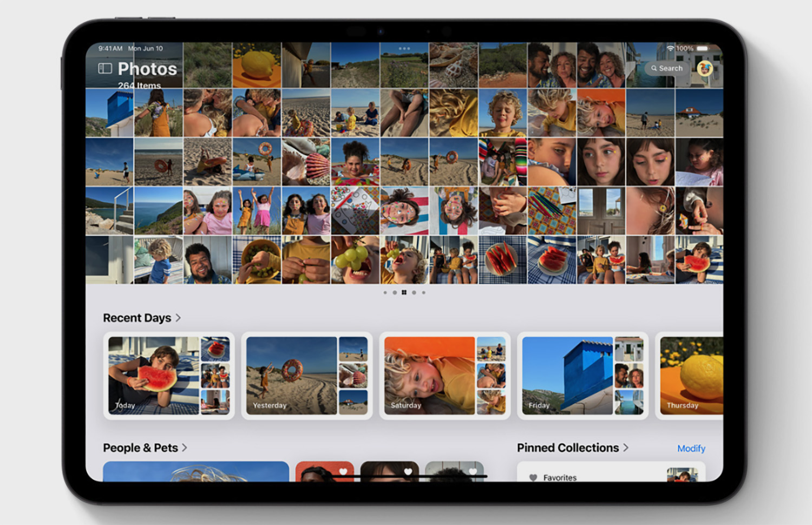
Task: Open the stairs with railing photo
Action: click(109, 211)
